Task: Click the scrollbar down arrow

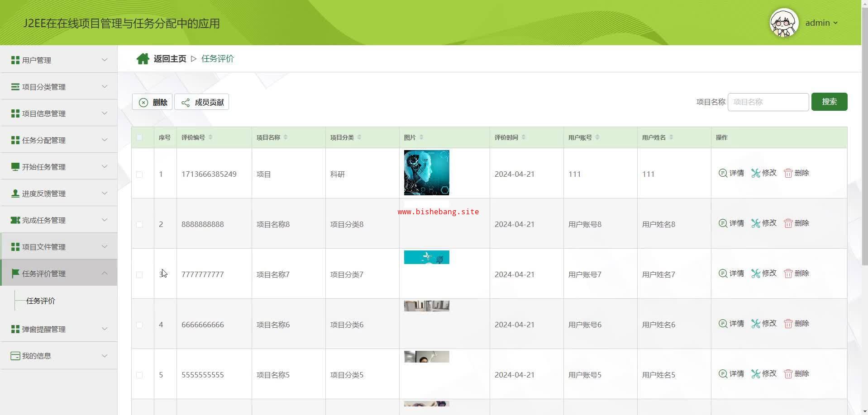Action: pyautogui.click(x=864, y=411)
